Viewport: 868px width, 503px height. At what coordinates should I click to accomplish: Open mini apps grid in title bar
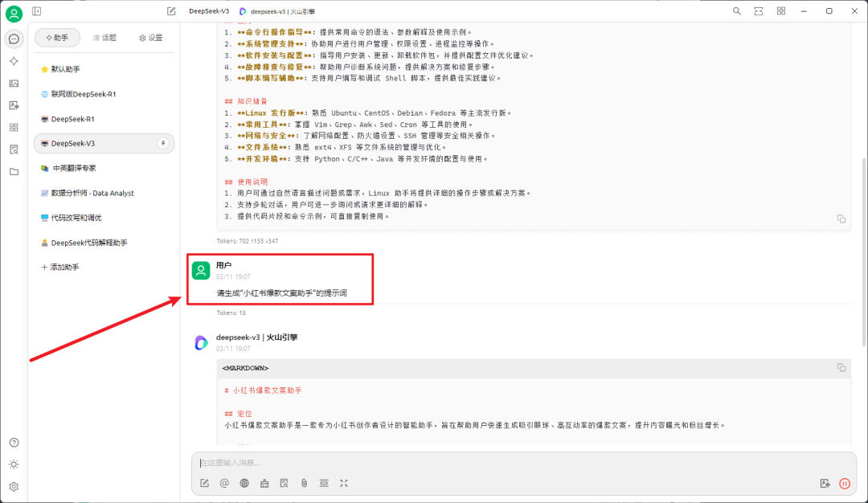(780, 11)
